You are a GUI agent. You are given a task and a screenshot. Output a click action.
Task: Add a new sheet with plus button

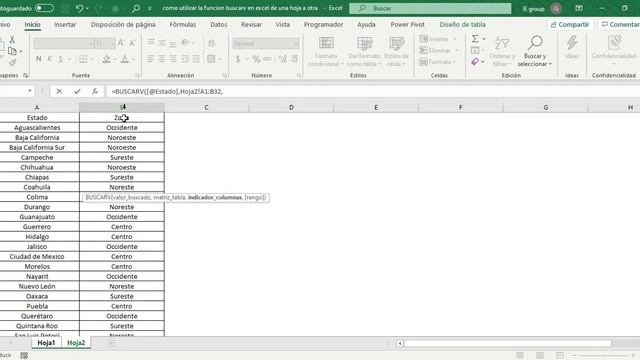coord(111,343)
